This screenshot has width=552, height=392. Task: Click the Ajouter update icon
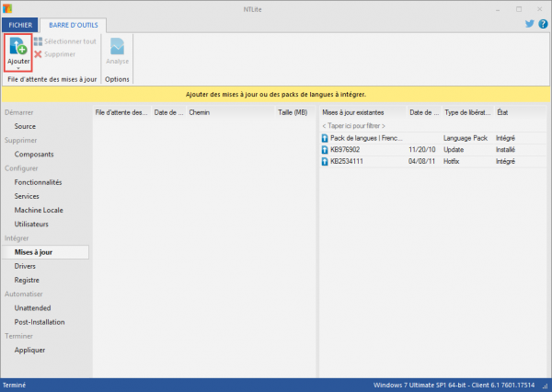(x=18, y=47)
